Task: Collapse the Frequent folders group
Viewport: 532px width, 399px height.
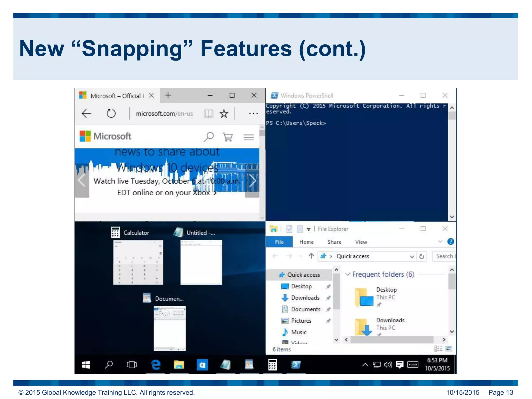Action: pos(348,274)
